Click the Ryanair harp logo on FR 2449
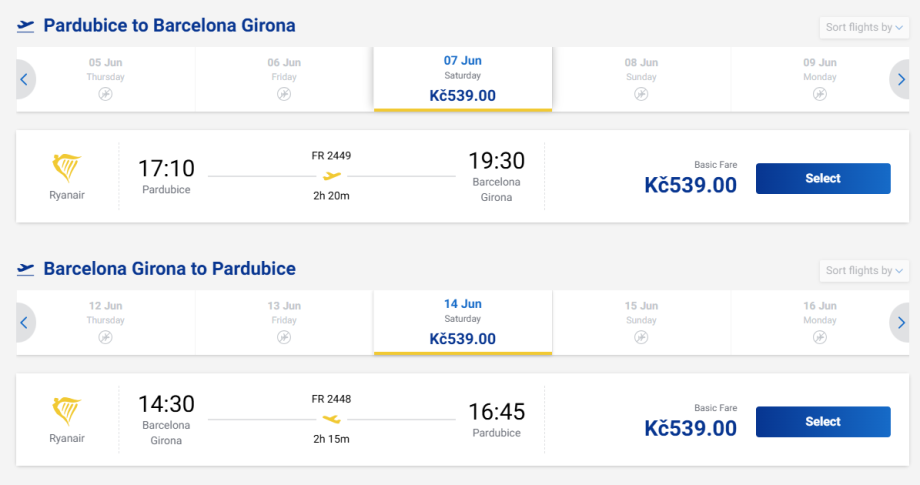 click(x=67, y=168)
